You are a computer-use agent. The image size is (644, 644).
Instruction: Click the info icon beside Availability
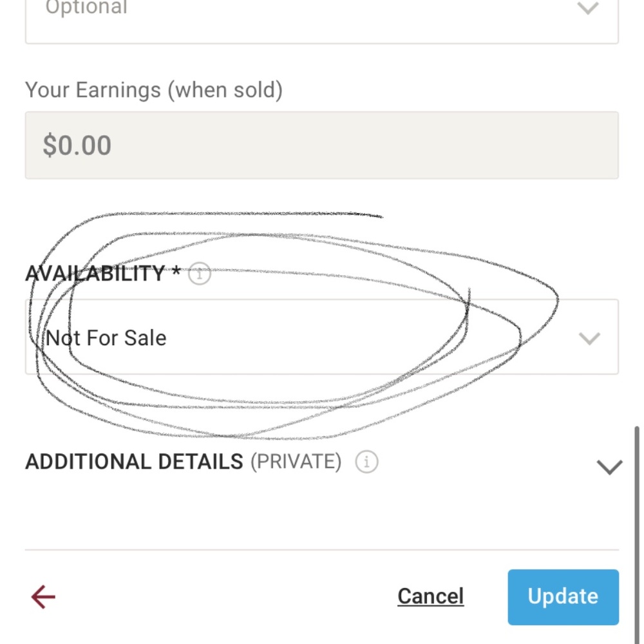200,274
